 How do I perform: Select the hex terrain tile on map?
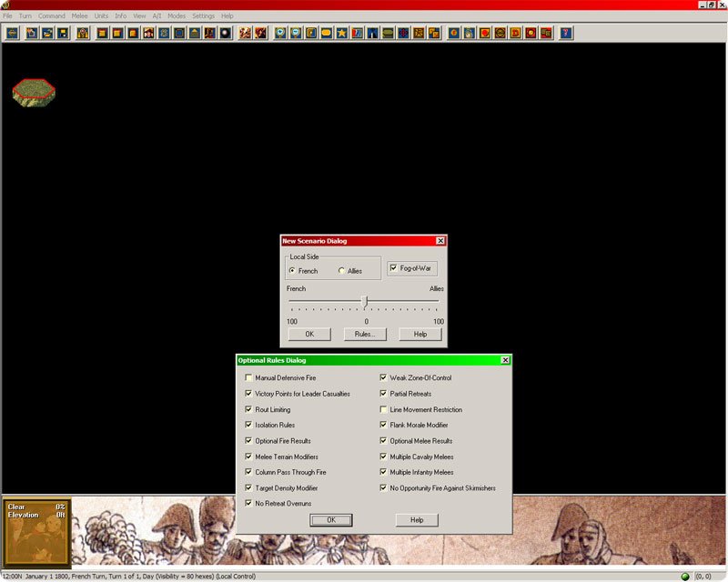[34, 90]
